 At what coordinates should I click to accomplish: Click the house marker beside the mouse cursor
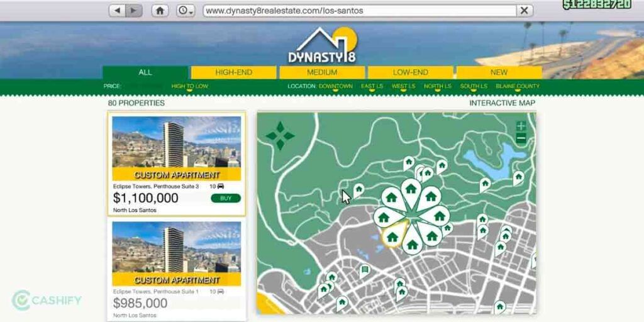[359, 190]
